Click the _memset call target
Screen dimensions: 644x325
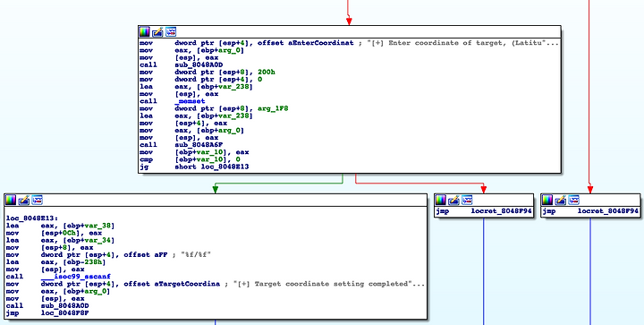click(190, 101)
